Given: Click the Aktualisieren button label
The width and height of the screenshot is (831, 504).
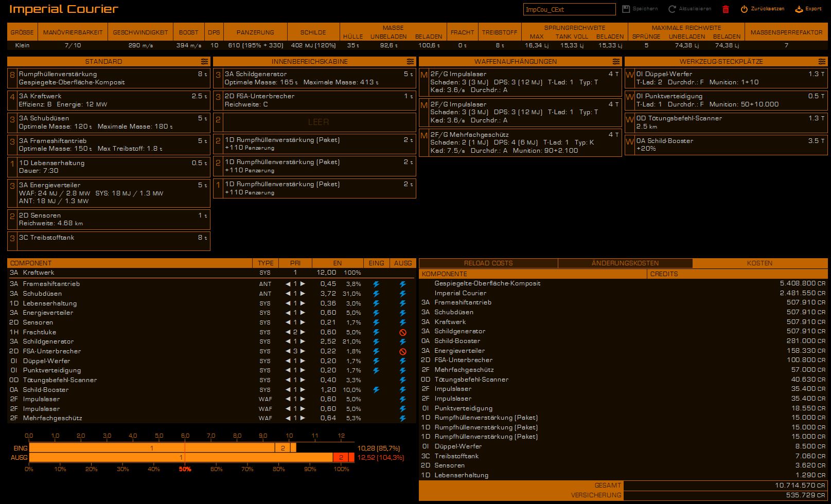Looking at the screenshot, I should 695,9.
